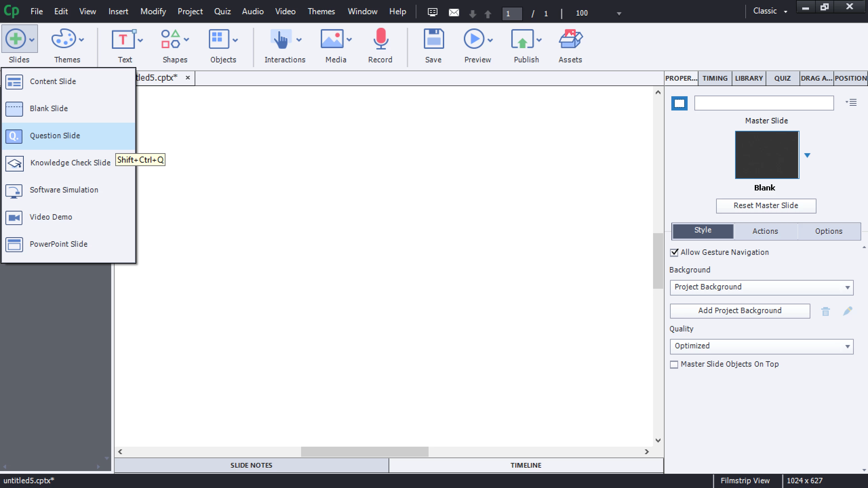The image size is (868, 488).
Task: Uncheck Allow Gesture Navigation
Action: [x=674, y=252]
